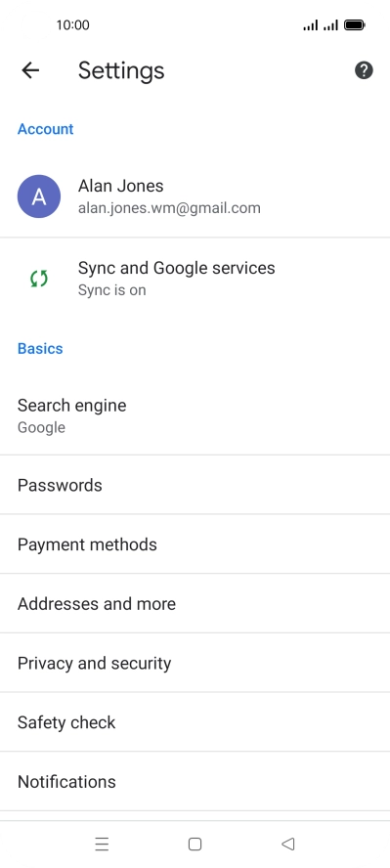Screen dimensions: 390x868
Task: Open Privacy and security settings
Action: pyautogui.click(x=195, y=663)
